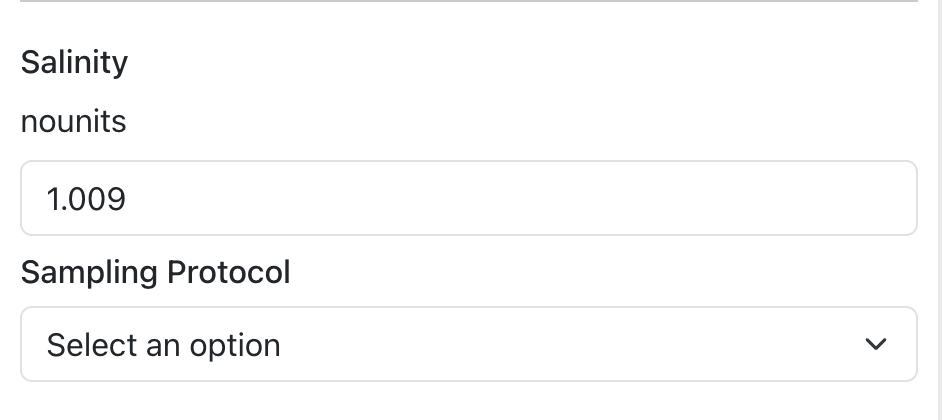942x420 pixels.
Task: Place cursor on the 1.009 value
Action: click(86, 199)
